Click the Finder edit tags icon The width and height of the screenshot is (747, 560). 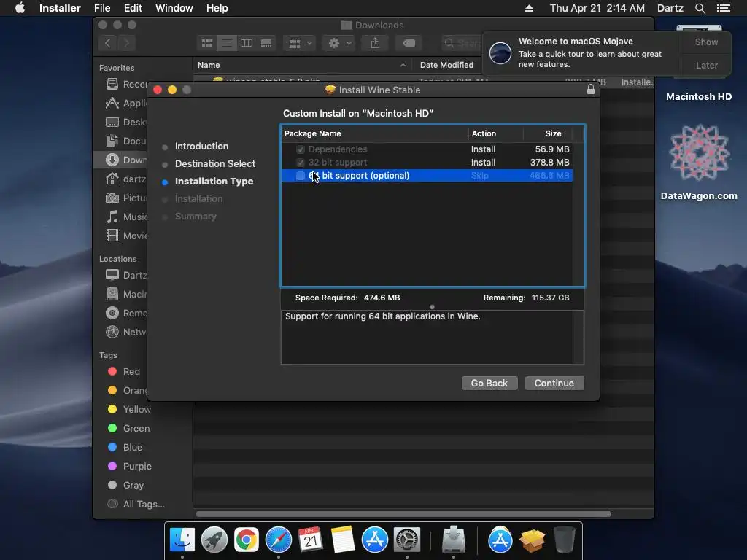409,43
